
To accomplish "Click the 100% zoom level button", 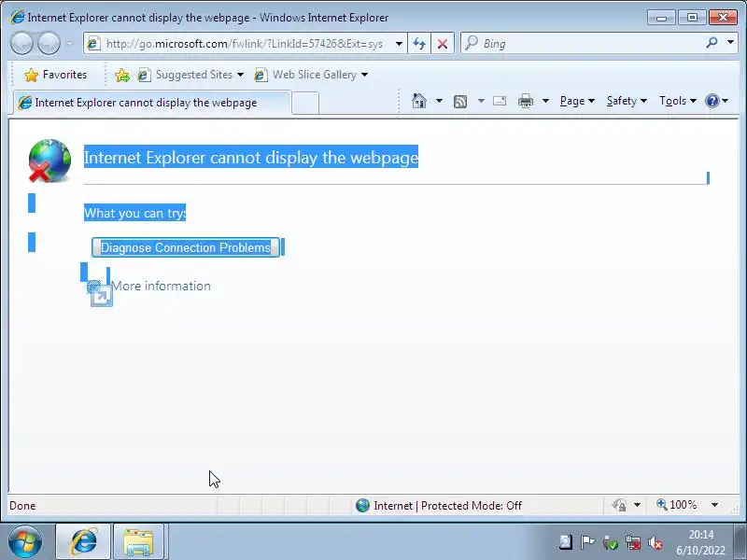I will click(x=676, y=505).
